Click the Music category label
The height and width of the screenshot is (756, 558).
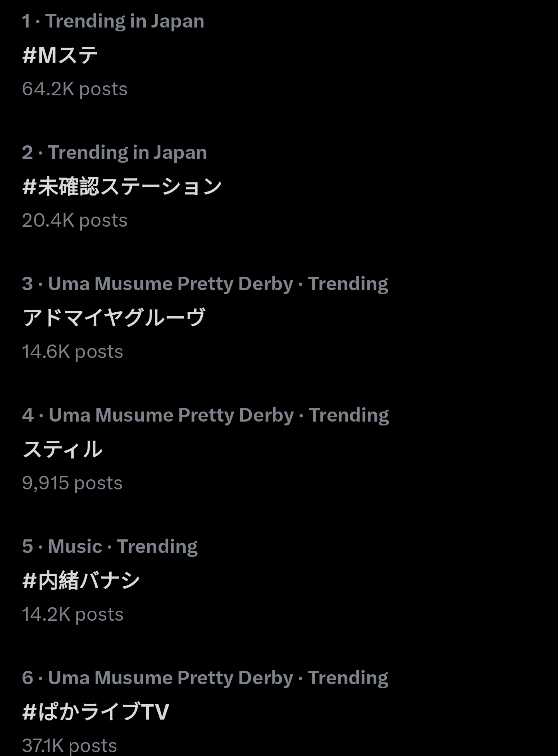[75, 546]
